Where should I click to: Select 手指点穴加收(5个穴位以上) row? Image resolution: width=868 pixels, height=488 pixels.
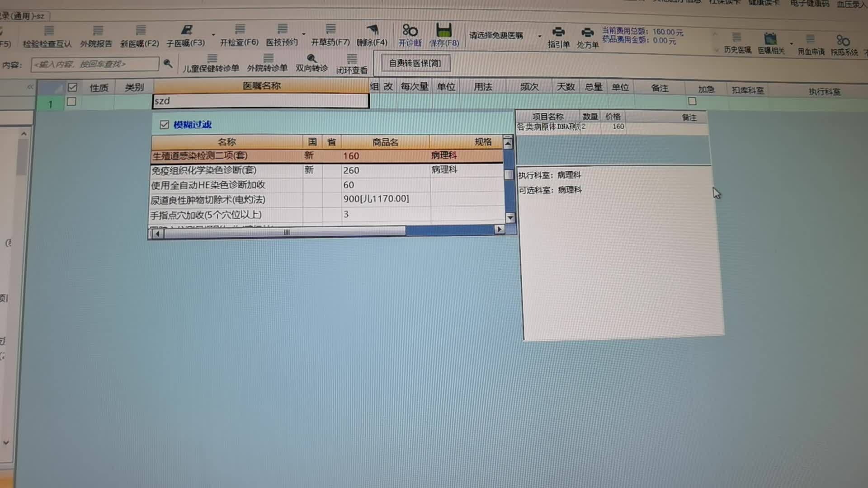(x=327, y=215)
